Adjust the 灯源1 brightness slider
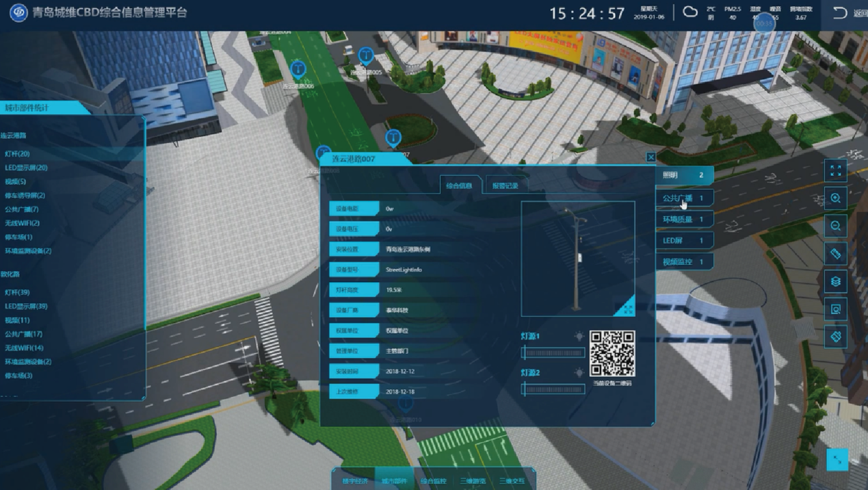Image resolution: width=868 pixels, height=490 pixels. tap(553, 353)
